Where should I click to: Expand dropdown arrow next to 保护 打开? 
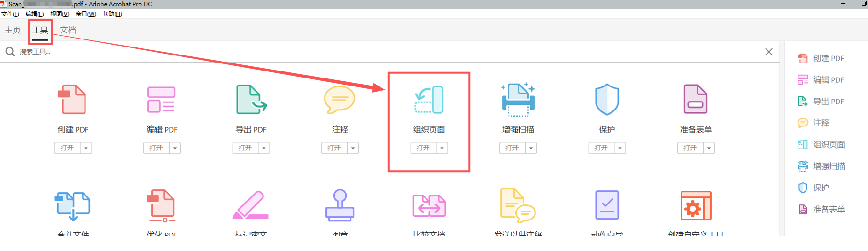coord(620,148)
